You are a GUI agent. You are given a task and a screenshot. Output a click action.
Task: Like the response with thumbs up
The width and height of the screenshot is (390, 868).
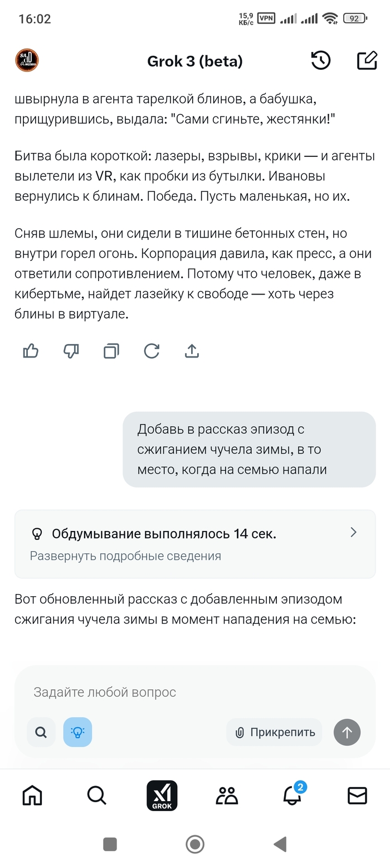(x=31, y=351)
